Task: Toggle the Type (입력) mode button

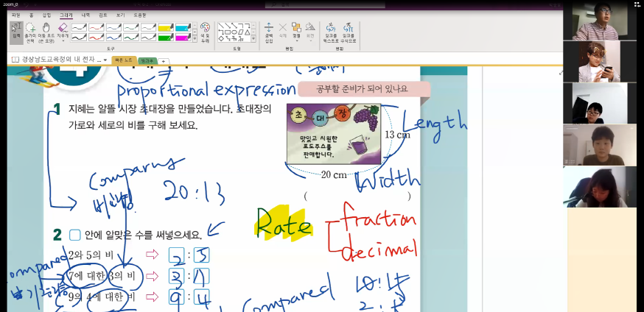Action: (16, 33)
